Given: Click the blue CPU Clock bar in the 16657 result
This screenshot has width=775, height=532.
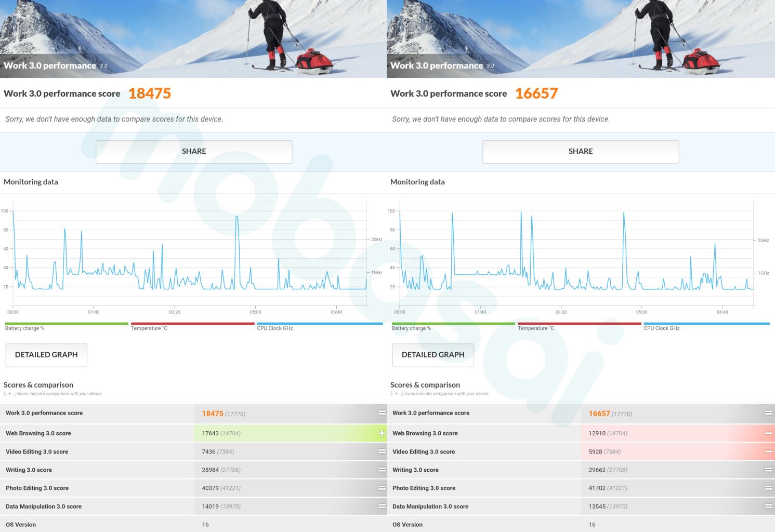Looking at the screenshot, I should click(706, 324).
